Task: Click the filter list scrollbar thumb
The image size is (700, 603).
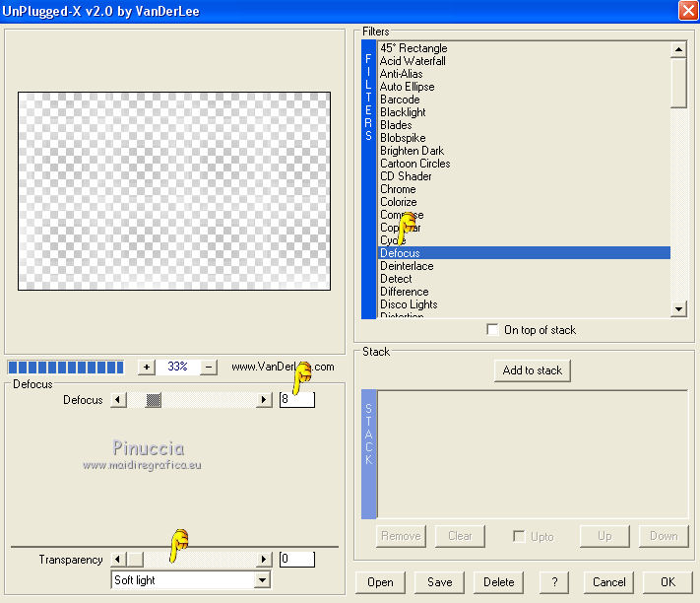Action: click(x=678, y=83)
